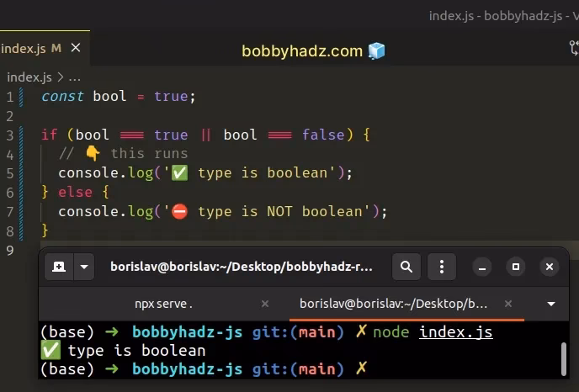Click the 'const' keyword on line 1
The width and height of the screenshot is (579, 392).
(62, 97)
